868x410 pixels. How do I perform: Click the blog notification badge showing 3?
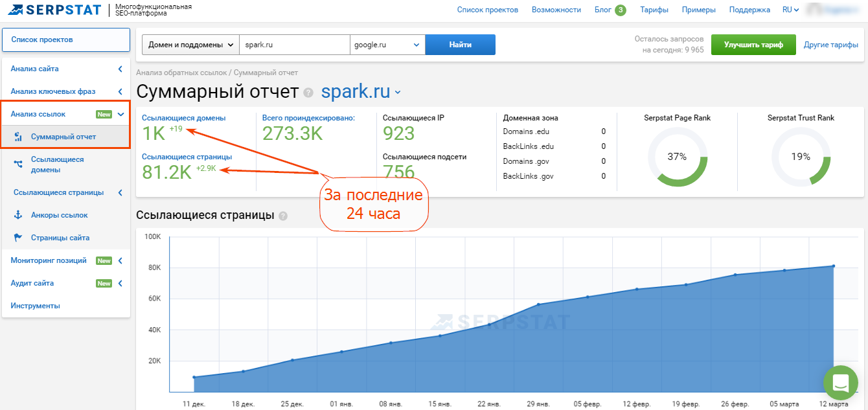(621, 10)
